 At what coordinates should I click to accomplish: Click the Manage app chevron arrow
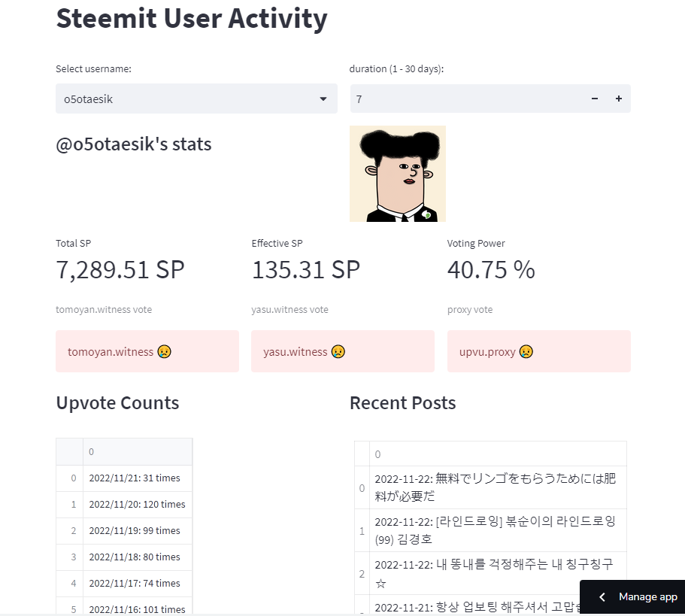point(602,596)
